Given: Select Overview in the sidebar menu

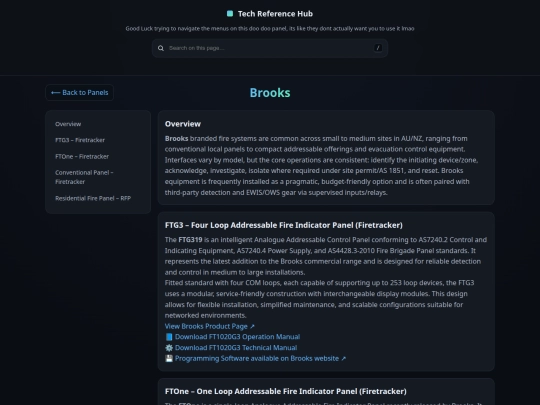Looking at the screenshot, I should [68, 124].
